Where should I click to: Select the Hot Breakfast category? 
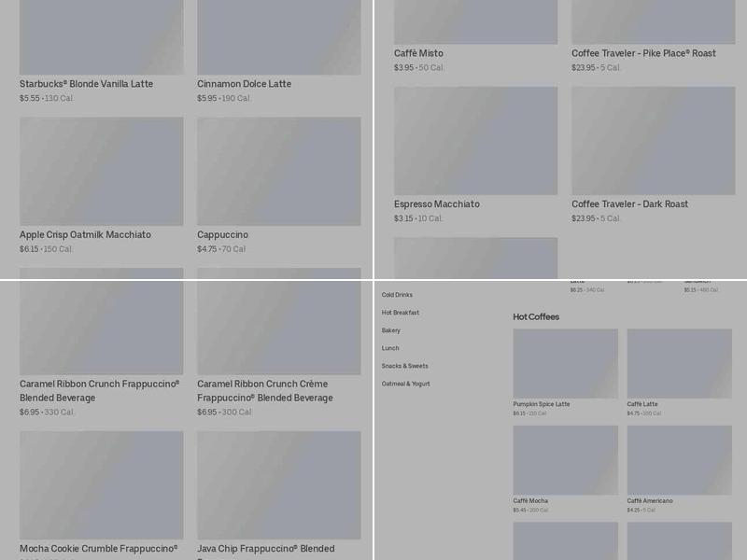(401, 313)
